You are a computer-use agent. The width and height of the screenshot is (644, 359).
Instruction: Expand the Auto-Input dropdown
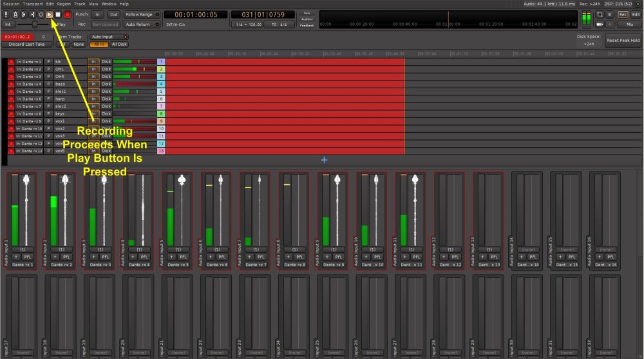(109, 37)
